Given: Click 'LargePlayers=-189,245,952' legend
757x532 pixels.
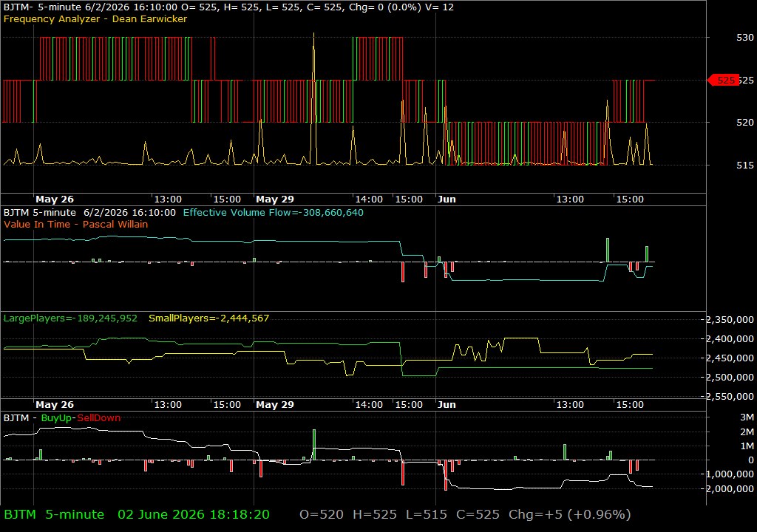Looking at the screenshot, I should tap(70, 318).
